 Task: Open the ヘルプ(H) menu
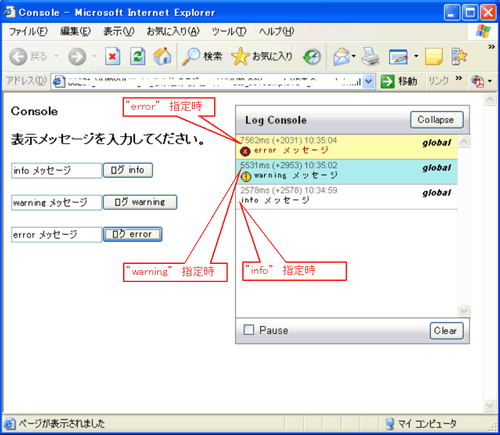coord(277,32)
